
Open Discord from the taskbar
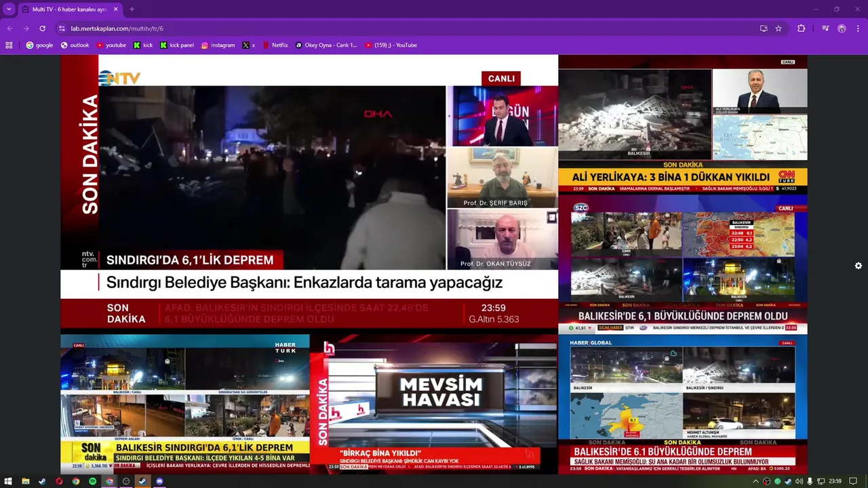(159, 481)
